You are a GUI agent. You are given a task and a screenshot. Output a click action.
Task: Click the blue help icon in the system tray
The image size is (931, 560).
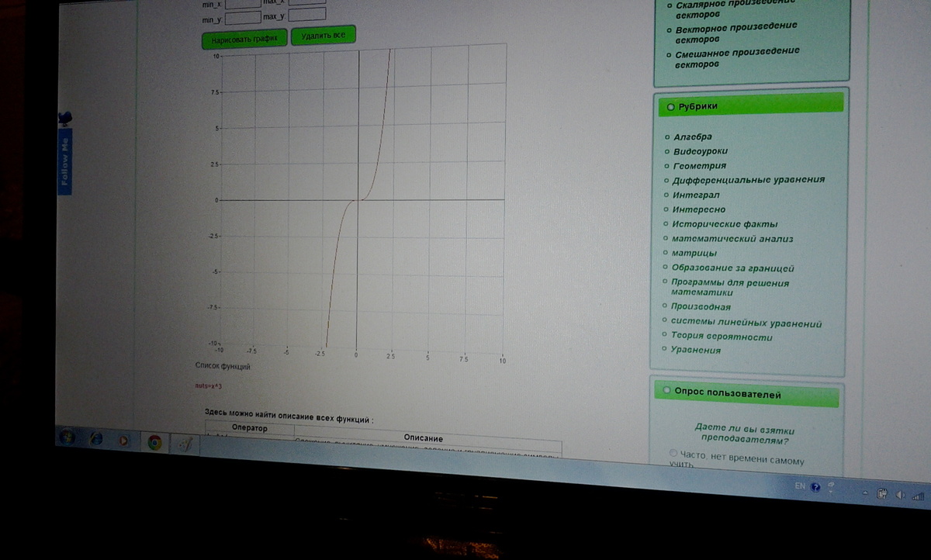(x=815, y=488)
